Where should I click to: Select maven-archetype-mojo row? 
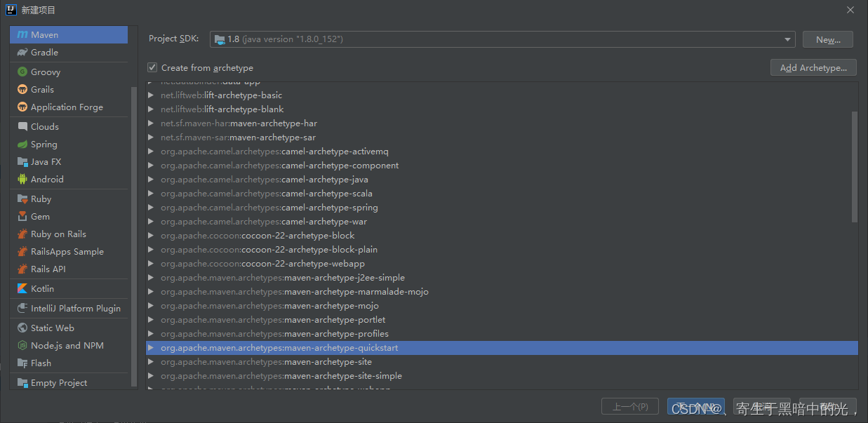click(x=502, y=306)
